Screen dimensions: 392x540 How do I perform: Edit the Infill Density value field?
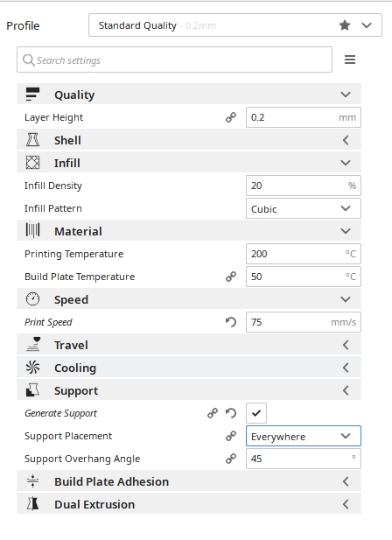(x=304, y=186)
